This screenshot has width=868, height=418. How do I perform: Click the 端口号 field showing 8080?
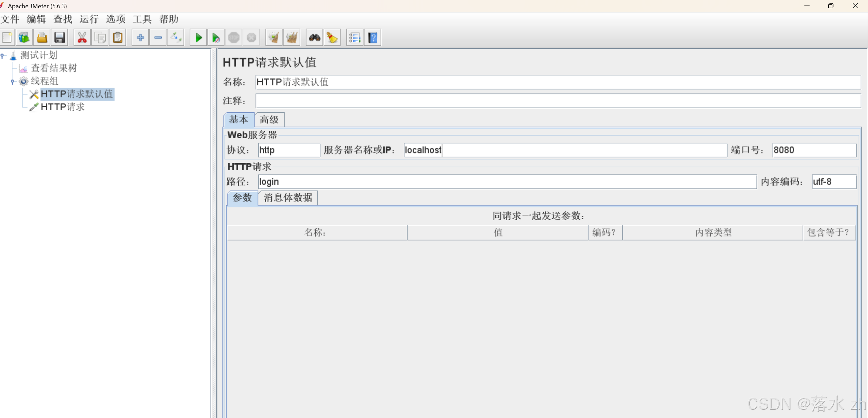coord(814,150)
